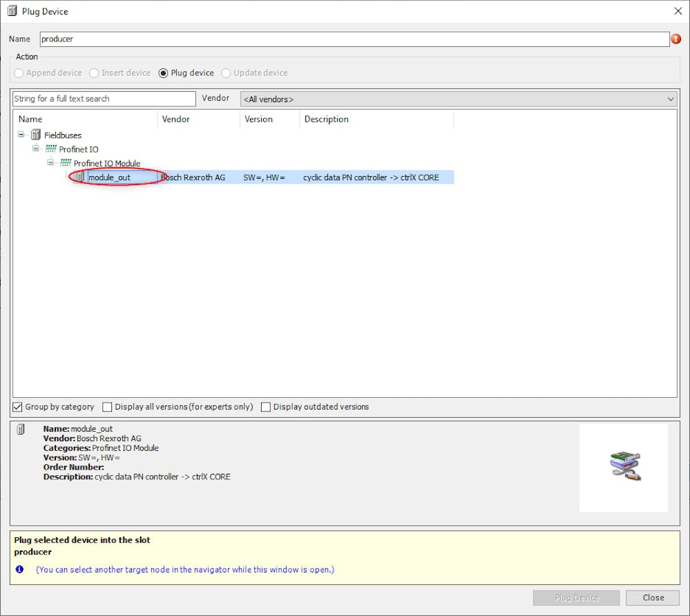Click the Version column header
Screen dimensions: 690x616
tap(270, 119)
